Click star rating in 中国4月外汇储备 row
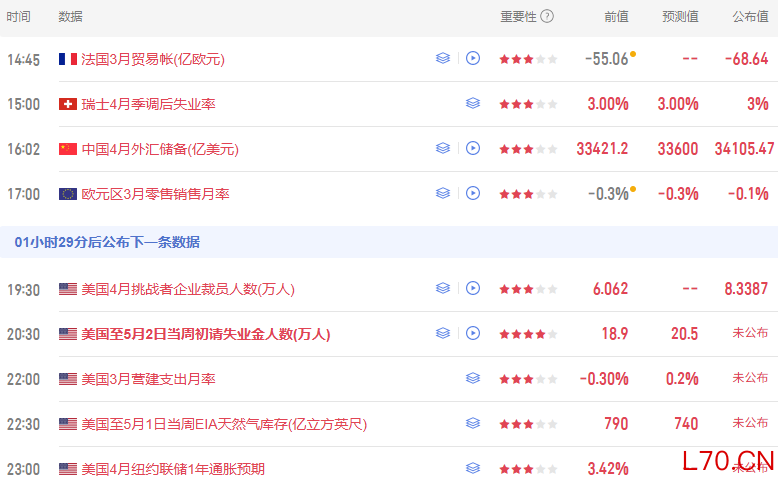Image resolution: width=778 pixels, height=481 pixels. [x=528, y=149]
